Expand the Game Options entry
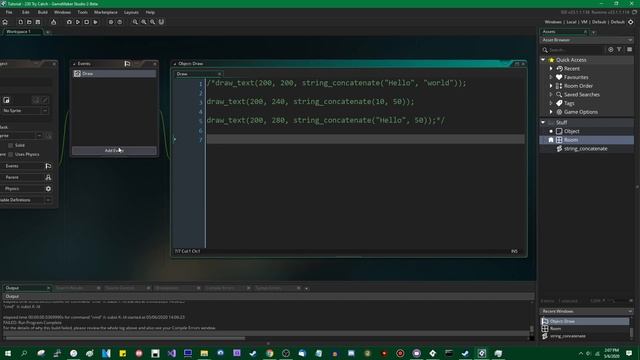Screen dimensions: 640x360 tap(551, 112)
